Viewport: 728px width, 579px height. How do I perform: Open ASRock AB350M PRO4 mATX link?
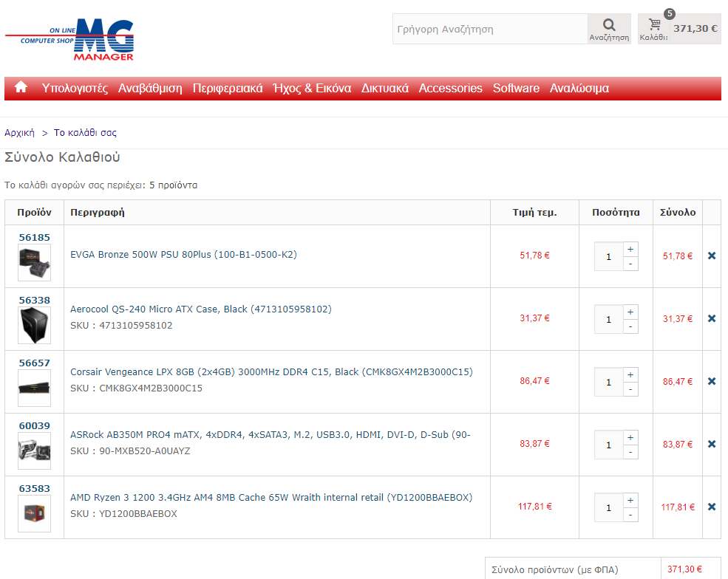[271, 435]
